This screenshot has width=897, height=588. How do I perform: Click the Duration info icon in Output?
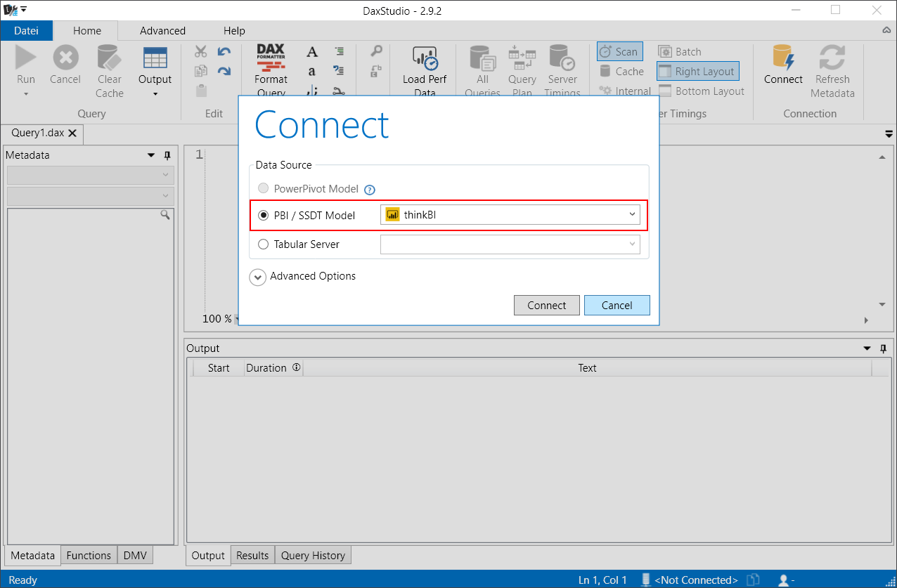click(x=296, y=367)
